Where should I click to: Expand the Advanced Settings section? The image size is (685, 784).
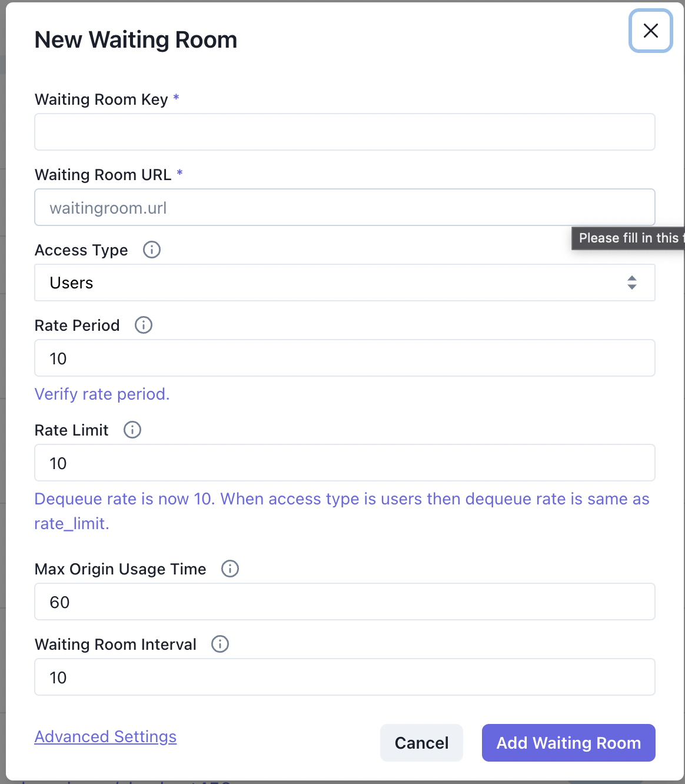tap(105, 736)
